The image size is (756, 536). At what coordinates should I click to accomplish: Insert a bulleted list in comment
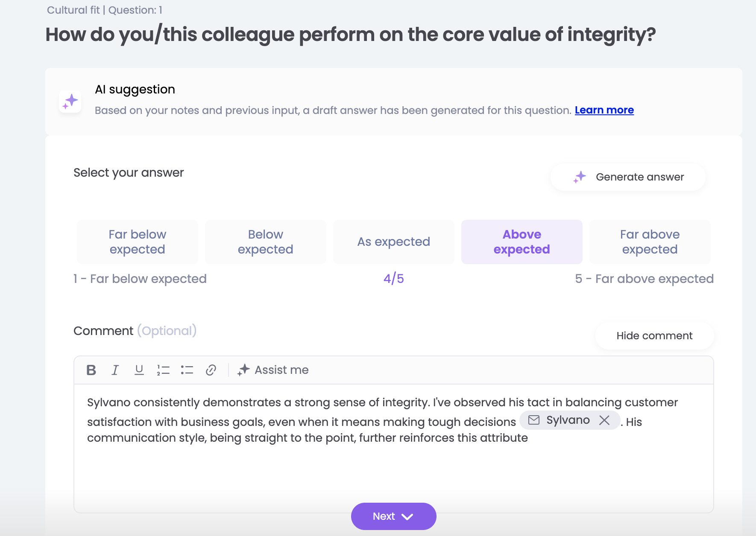pyautogui.click(x=187, y=370)
